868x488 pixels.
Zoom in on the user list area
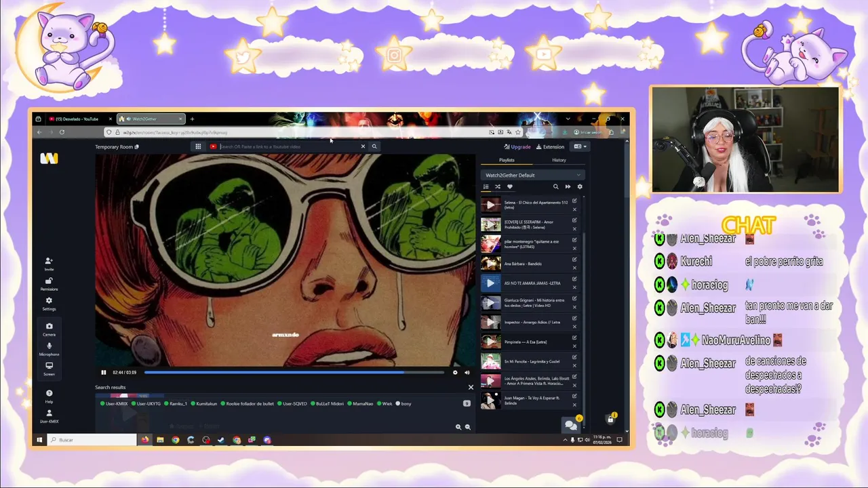[x=458, y=427]
